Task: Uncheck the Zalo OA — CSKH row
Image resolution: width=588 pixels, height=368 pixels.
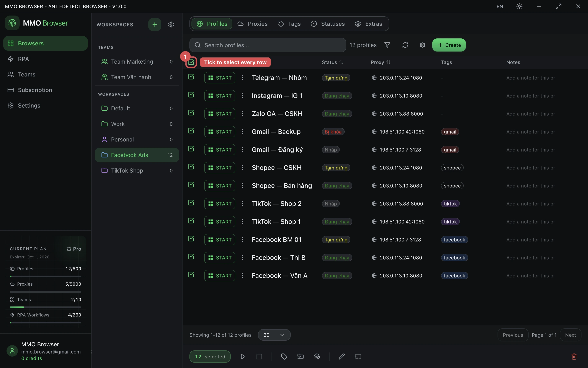Action: click(x=191, y=113)
